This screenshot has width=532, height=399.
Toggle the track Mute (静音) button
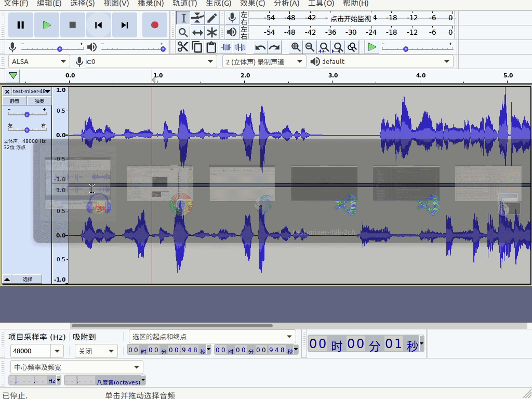15,101
